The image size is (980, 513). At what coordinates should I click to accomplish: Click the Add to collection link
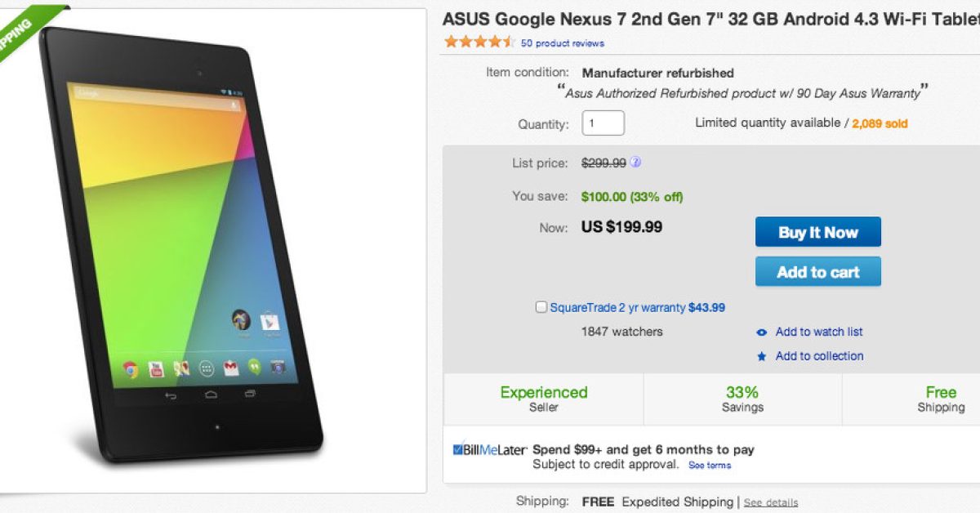pos(819,356)
